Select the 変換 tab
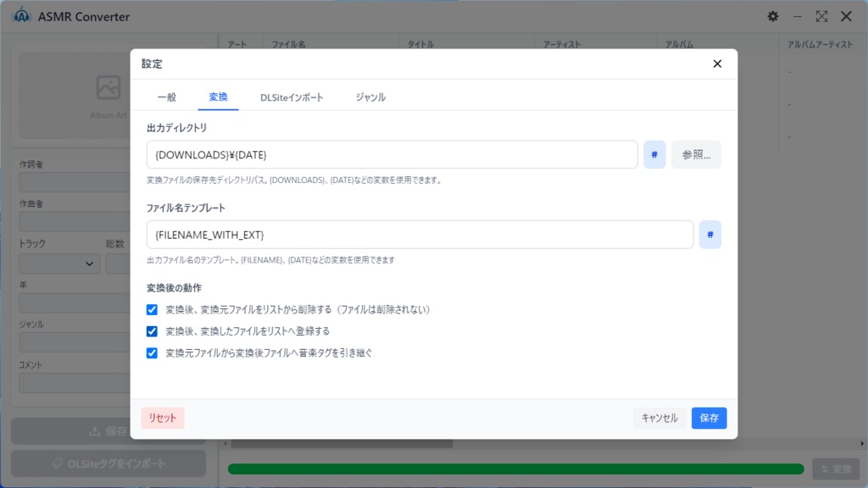 tap(218, 97)
